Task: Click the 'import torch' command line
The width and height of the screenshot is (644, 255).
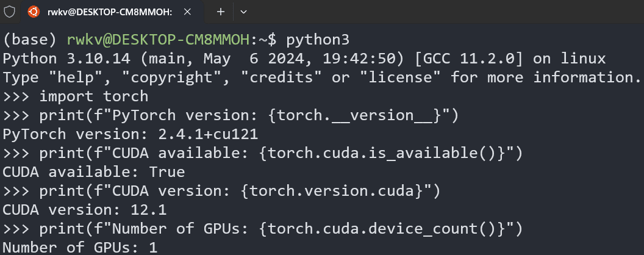Action: (x=93, y=96)
